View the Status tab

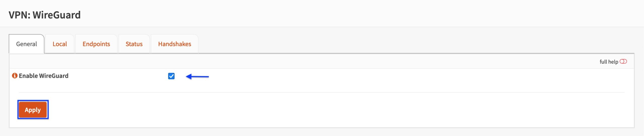(134, 44)
